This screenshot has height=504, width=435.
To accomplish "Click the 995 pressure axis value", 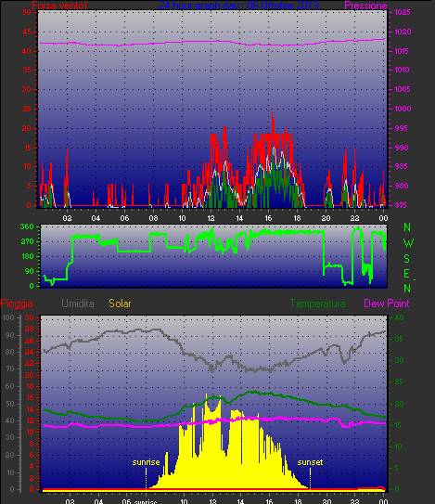I will point(402,128).
